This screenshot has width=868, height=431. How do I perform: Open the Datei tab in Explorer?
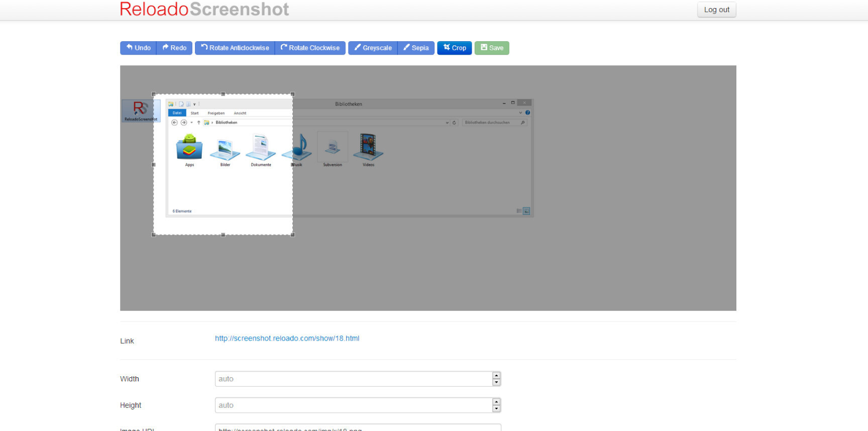(x=177, y=113)
